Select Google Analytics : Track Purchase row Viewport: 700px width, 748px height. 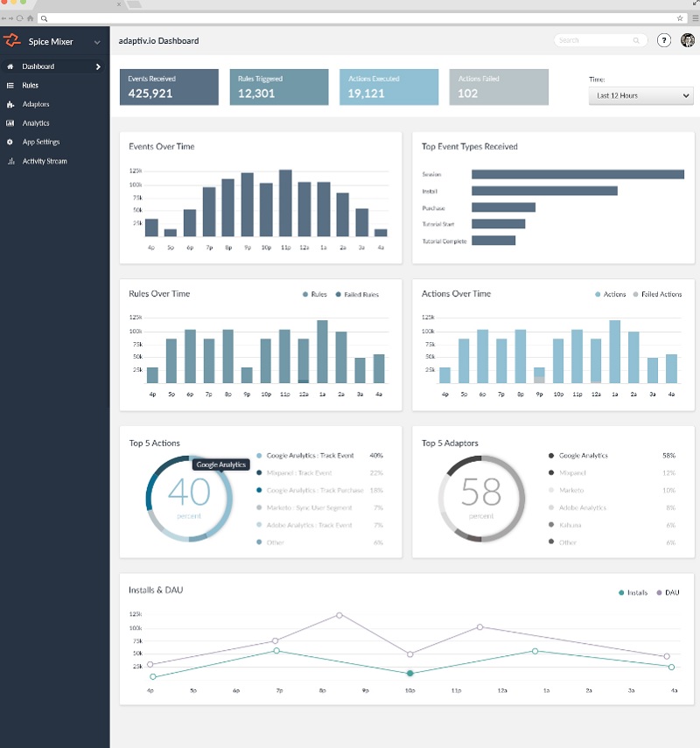tap(319, 490)
